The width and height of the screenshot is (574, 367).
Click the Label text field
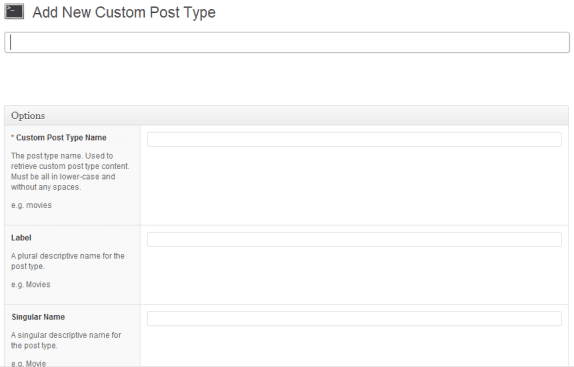click(354, 239)
